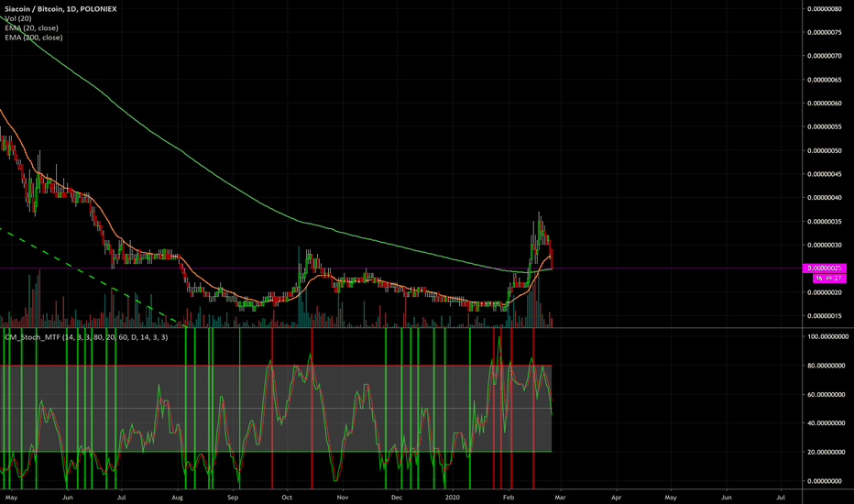
Task: Click the 60.00000000 stochastic axis label
Action: (827, 394)
